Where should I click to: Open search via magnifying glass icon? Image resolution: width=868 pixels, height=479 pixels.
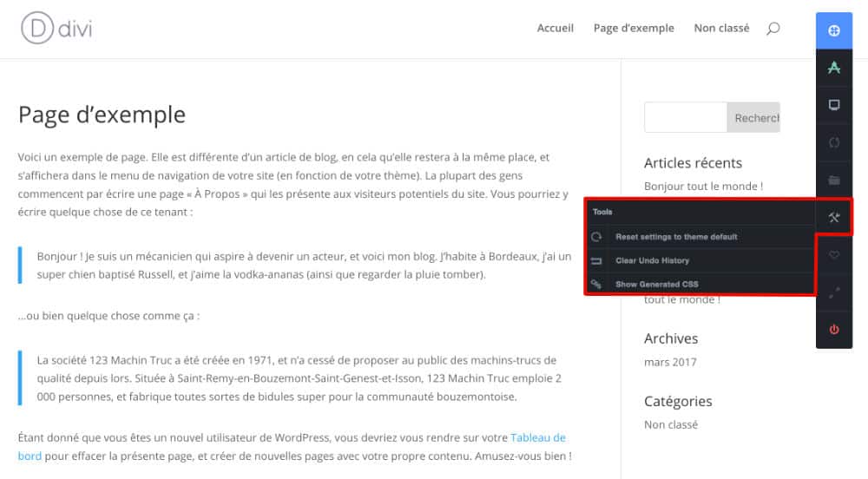point(773,29)
